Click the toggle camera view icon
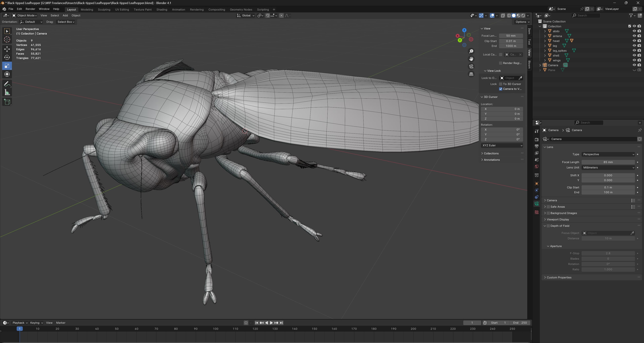The height and width of the screenshot is (343, 644). click(x=471, y=66)
